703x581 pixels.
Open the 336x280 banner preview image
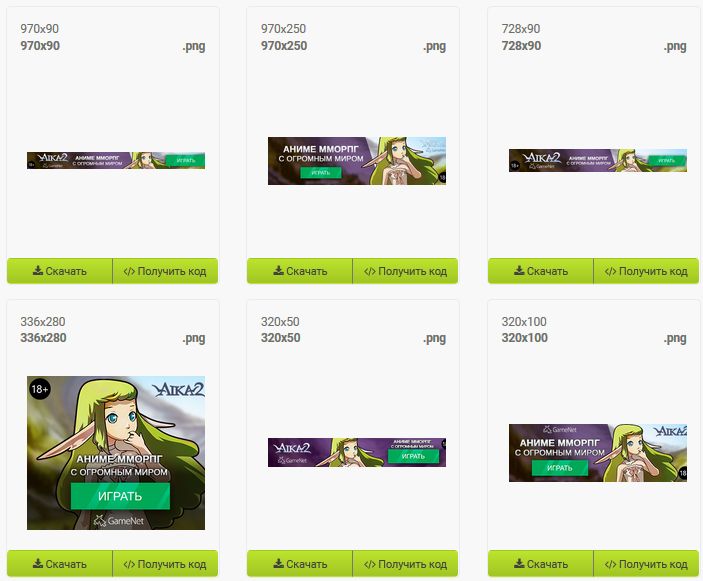[116, 453]
